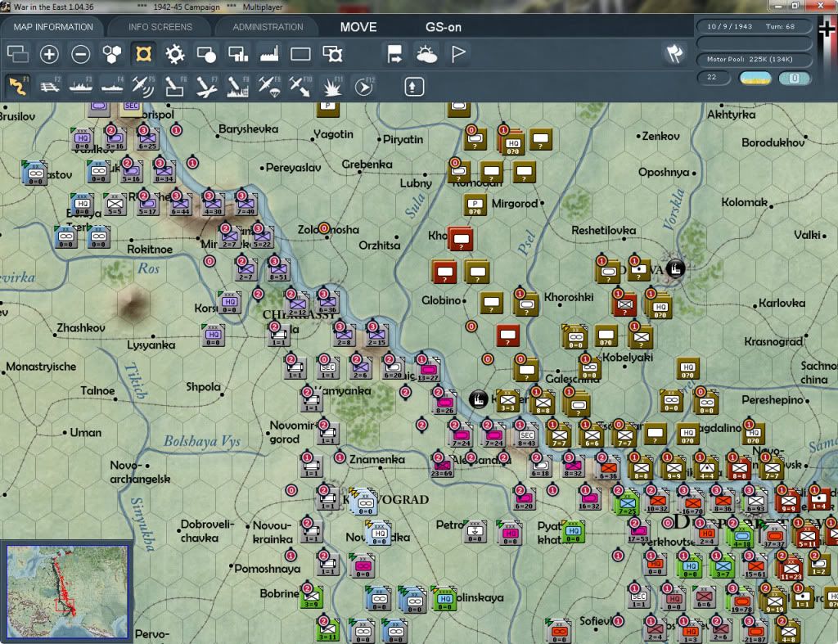Click the admin points value 22
Viewport: 838px width, 644px height.
click(714, 78)
